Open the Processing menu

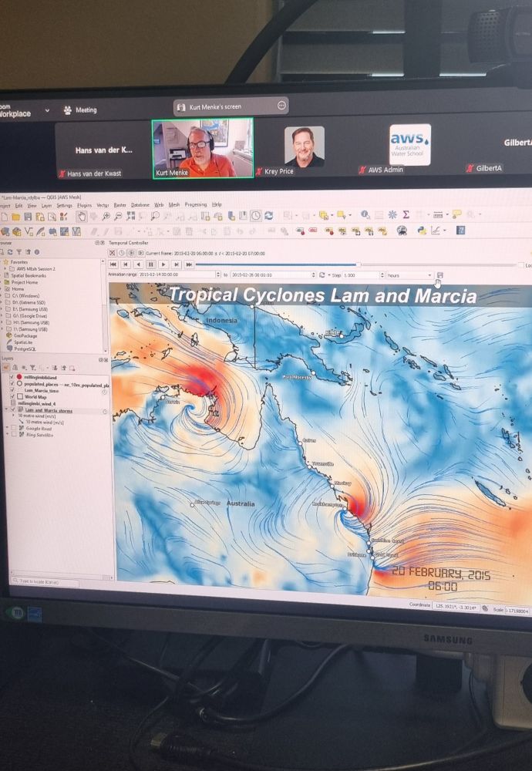pyautogui.click(x=195, y=204)
